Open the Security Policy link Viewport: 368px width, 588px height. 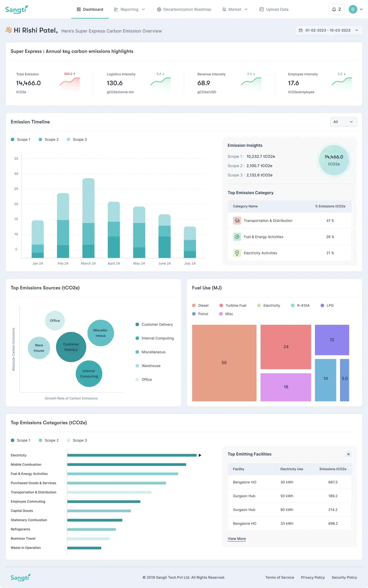pos(344,577)
